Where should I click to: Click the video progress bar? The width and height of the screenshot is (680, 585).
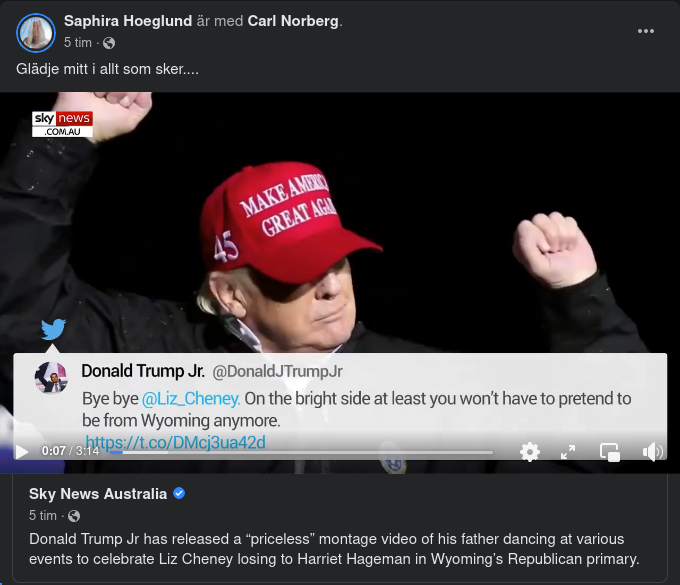[x=300, y=452]
